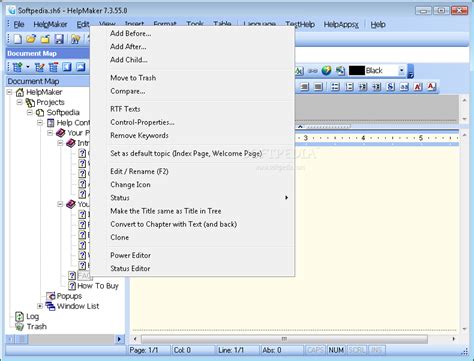Choose Add Child... from context menu
This screenshot has height=361, width=474.
129,60
